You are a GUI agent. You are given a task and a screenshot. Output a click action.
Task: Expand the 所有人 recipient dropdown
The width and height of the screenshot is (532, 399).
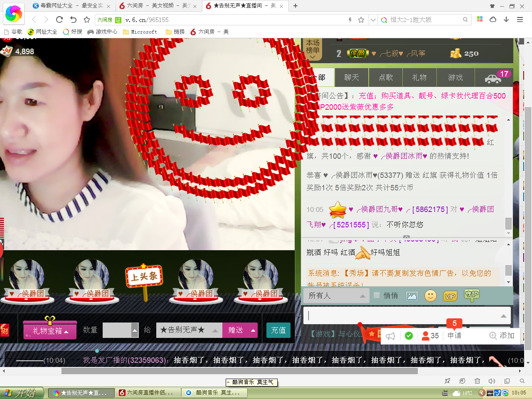(337, 296)
